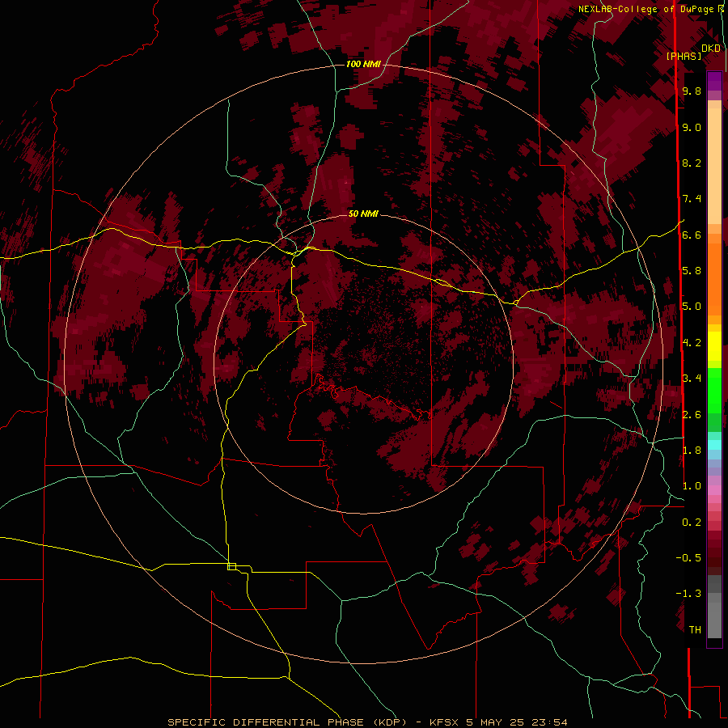Viewport: 728px width, 728px height.
Task: Click the 9.8 value on the color scale
Action: (692, 91)
